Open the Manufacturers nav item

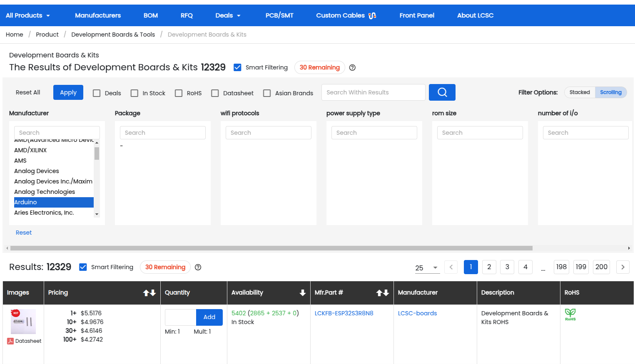coord(98,15)
